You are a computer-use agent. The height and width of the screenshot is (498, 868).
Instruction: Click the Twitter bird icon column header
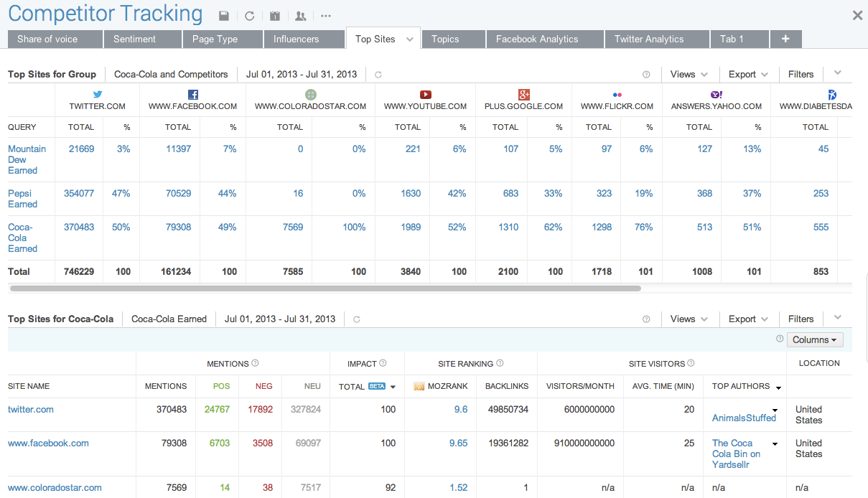(x=98, y=94)
